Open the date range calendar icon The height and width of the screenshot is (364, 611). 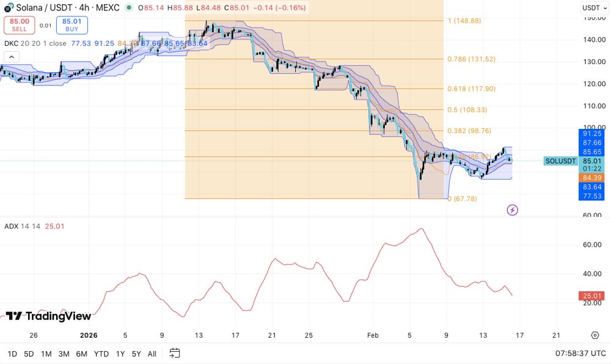(x=175, y=353)
